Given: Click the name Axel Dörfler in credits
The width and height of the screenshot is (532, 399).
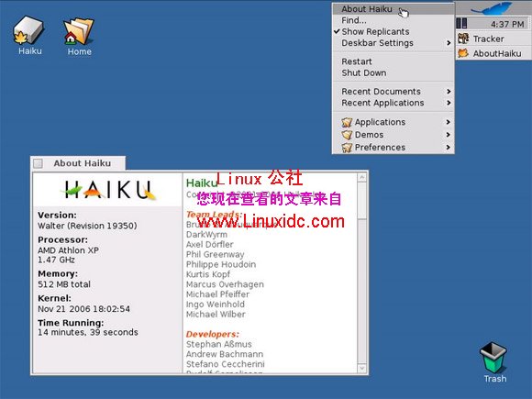Looking at the screenshot, I should pos(210,244).
